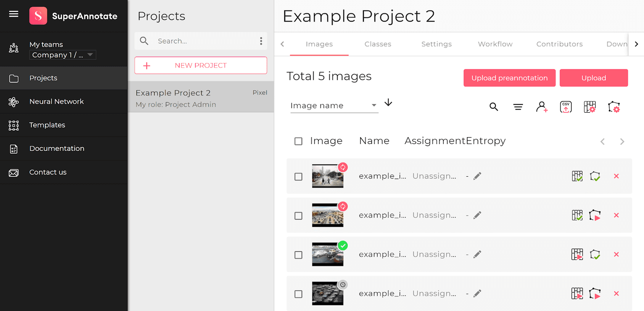Open the filter lines icon
The height and width of the screenshot is (311, 644).
tap(518, 107)
